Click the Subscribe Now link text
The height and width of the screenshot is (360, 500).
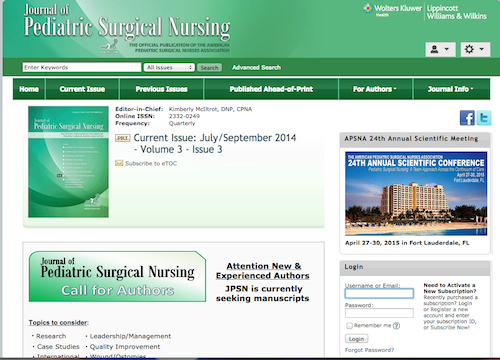tap(450, 328)
